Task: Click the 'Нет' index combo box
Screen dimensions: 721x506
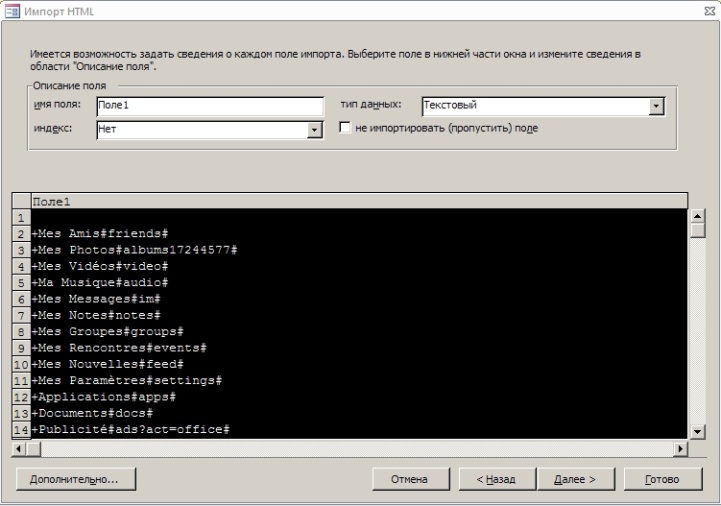Action: (210, 130)
